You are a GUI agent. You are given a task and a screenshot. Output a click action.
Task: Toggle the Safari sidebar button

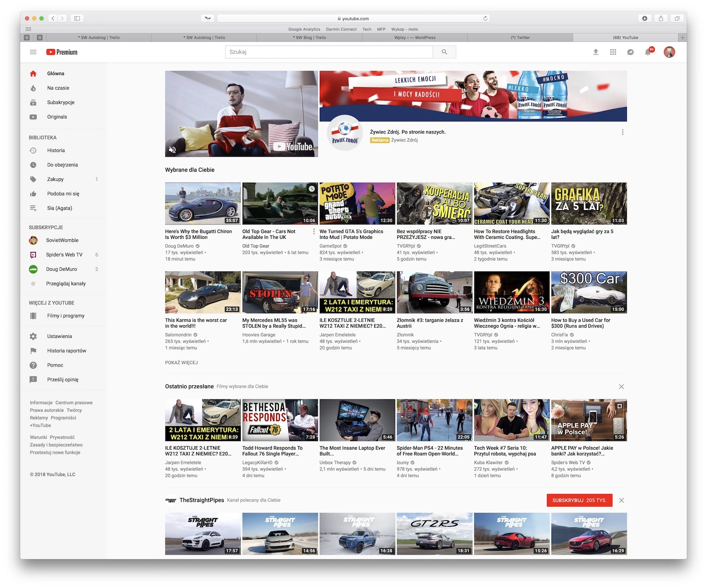click(77, 18)
